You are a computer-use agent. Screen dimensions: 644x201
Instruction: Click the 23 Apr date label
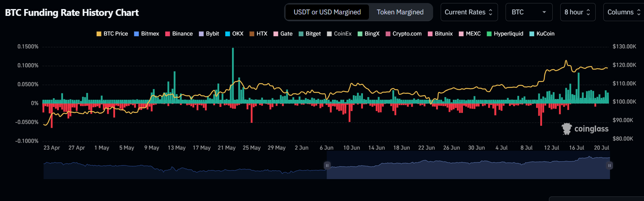pyautogui.click(x=52, y=148)
